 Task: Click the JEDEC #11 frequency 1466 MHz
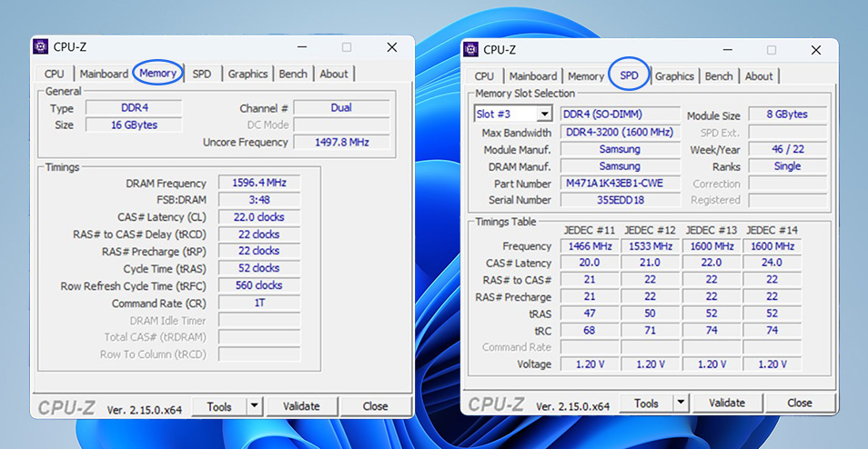tap(590, 246)
